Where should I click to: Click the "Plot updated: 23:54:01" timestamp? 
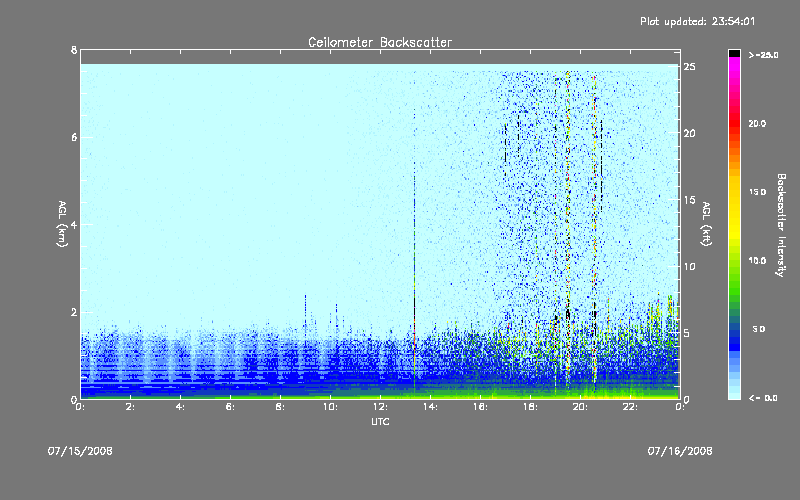pos(697,21)
